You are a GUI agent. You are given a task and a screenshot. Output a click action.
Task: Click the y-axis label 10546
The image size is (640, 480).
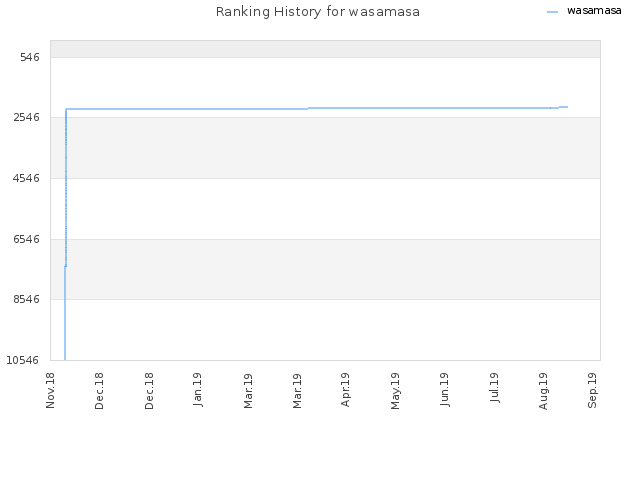[x=23, y=360]
